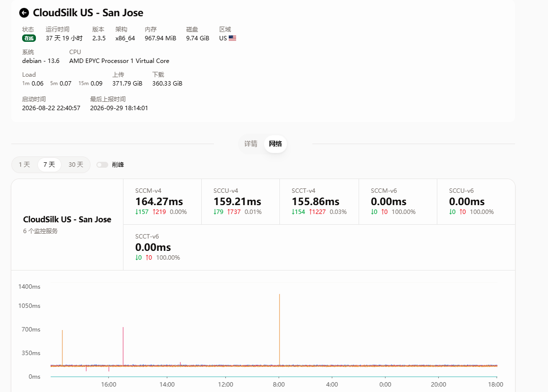Click the first orange spike on the chart's left
The width and height of the screenshot is (548, 392).
(x=62, y=347)
